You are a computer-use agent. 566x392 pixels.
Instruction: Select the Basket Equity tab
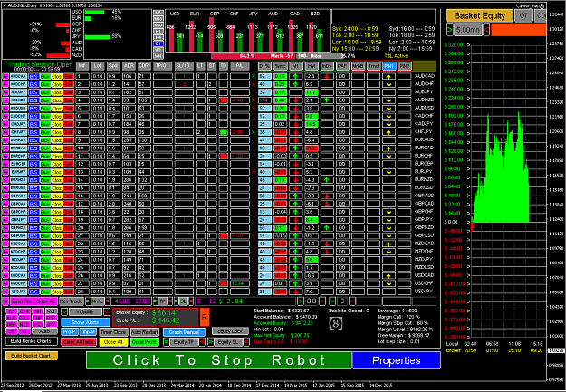point(480,16)
